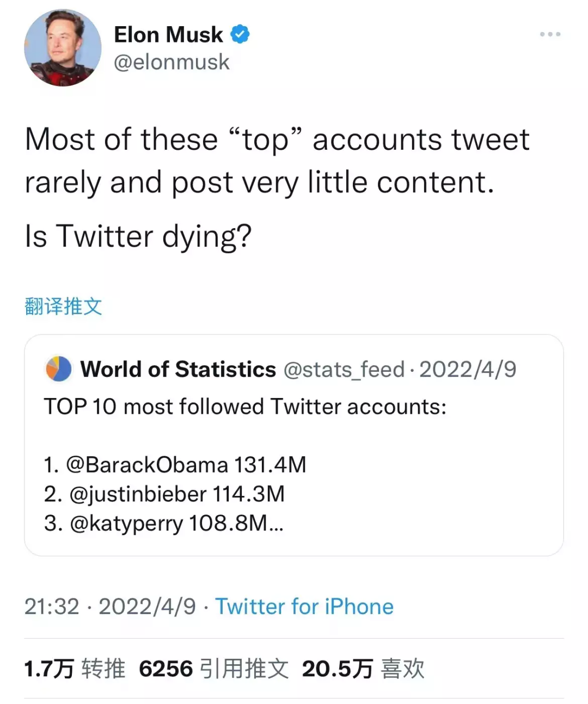Open Elon Musk's profile avatar photo
Screen dimensions: 588x704
pos(63,48)
